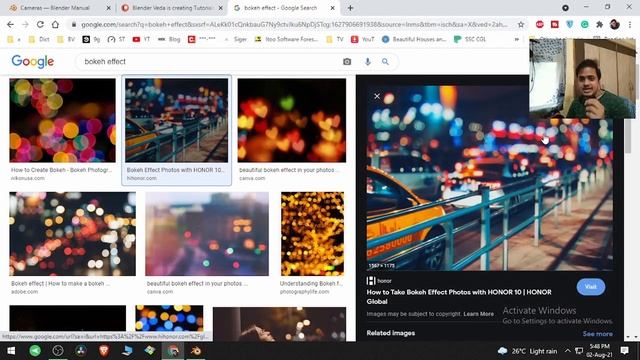Go back using browser back arrow
Image resolution: width=640 pixels, height=360 pixels.
tap(10, 24)
